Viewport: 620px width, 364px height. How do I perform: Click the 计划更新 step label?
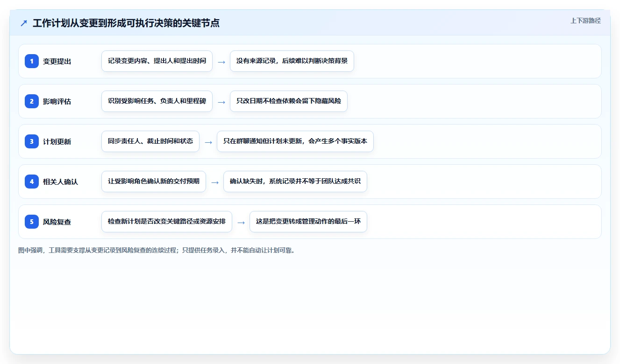coord(57,141)
